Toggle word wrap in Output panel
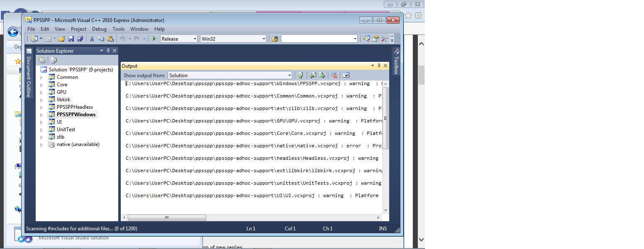The width and height of the screenshot is (644, 249). [x=346, y=75]
